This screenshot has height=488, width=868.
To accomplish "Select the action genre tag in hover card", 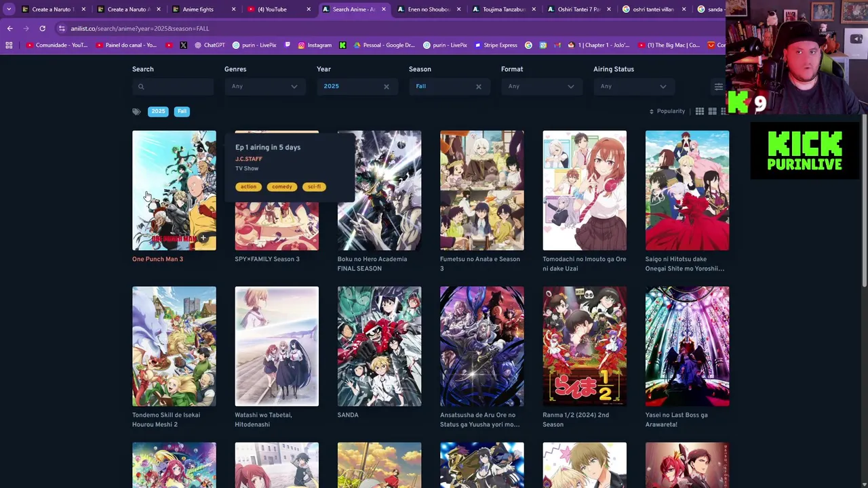I will (x=248, y=186).
